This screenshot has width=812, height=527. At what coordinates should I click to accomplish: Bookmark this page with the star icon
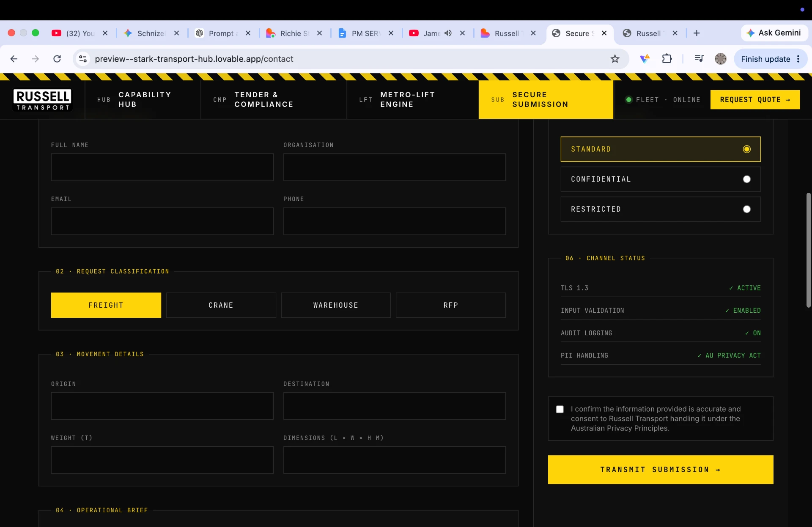click(x=615, y=59)
